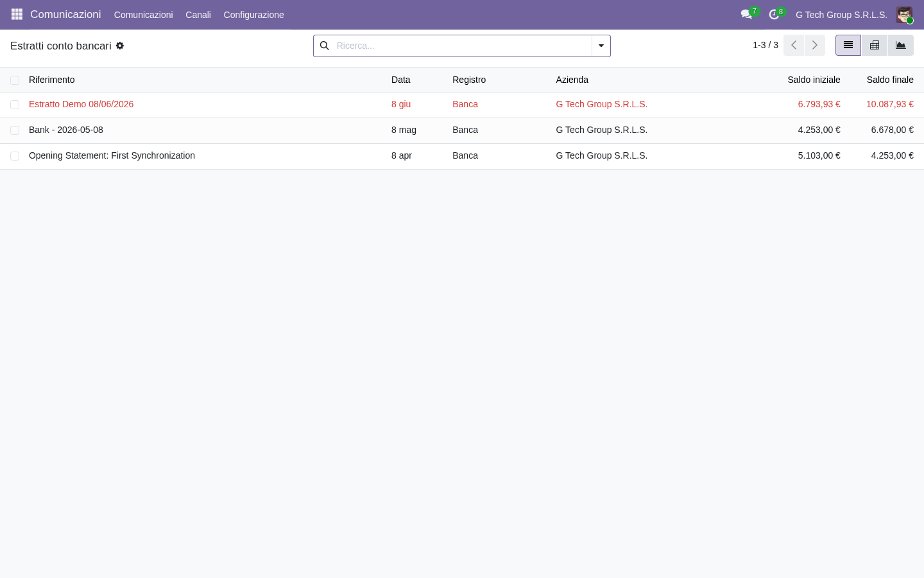Click the 8 giu date cell

coord(401,104)
